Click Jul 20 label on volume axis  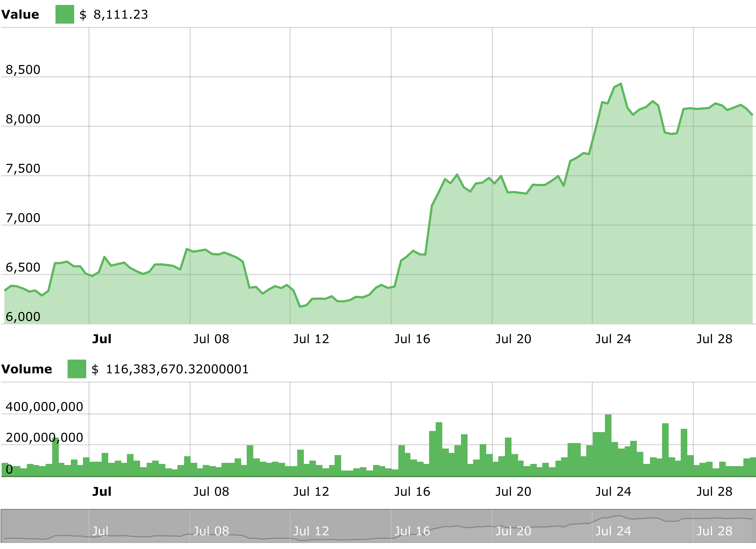[513, 492]
